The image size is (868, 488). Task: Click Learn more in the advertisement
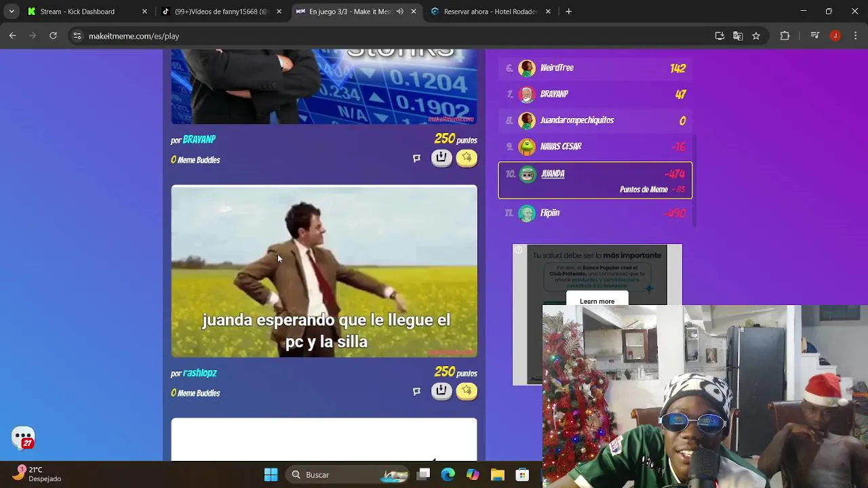click(597, 301)
